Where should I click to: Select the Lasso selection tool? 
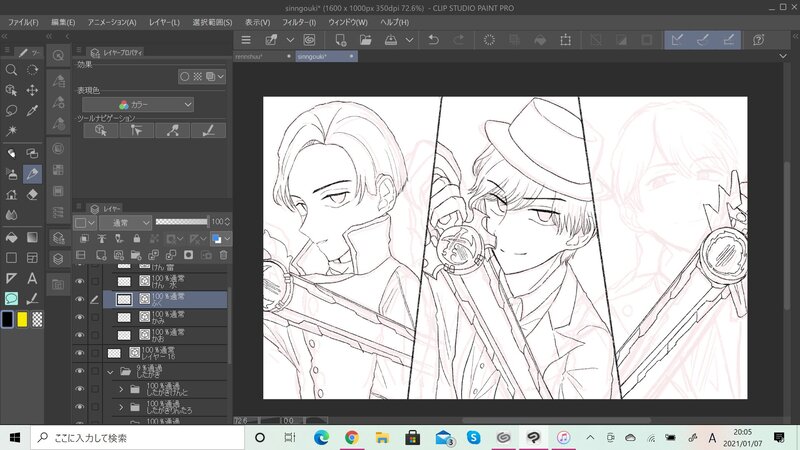pos(11,110)
